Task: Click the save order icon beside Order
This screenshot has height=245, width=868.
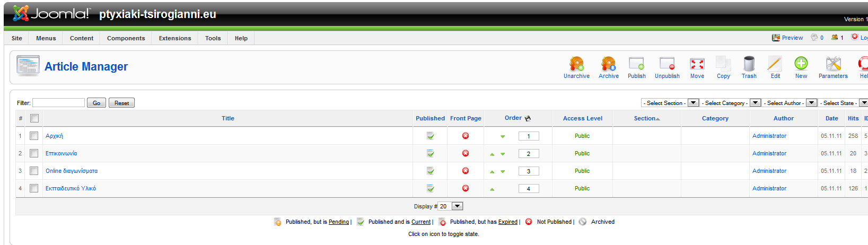Action: [x=528, y=118]
